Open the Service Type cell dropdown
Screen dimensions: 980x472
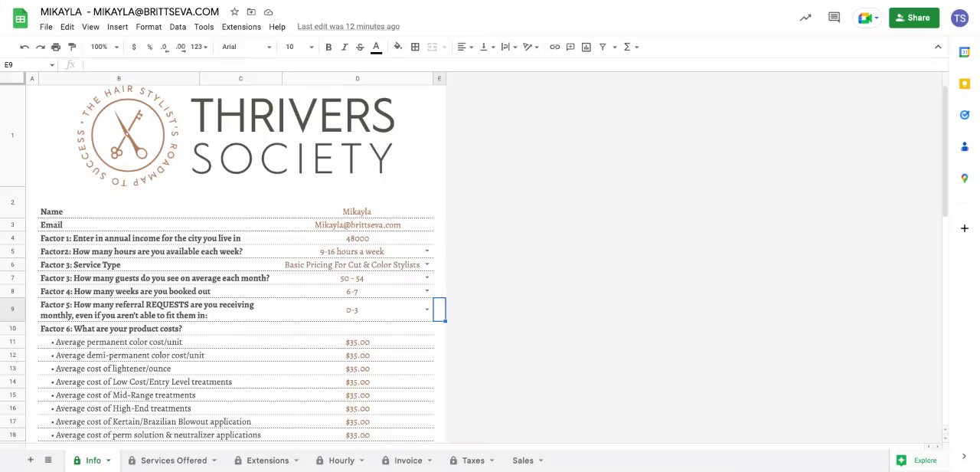(x=427, y=264)
